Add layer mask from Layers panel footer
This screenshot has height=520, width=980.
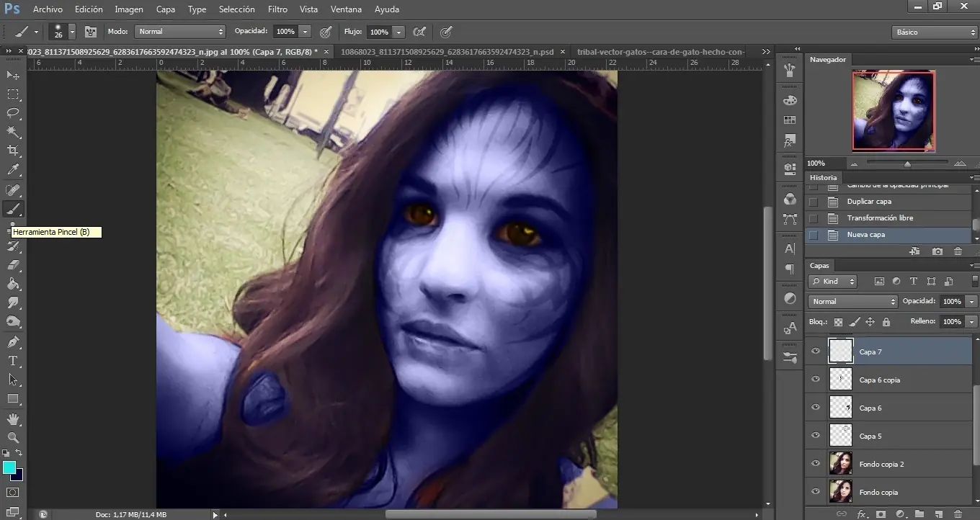(881, 514)
